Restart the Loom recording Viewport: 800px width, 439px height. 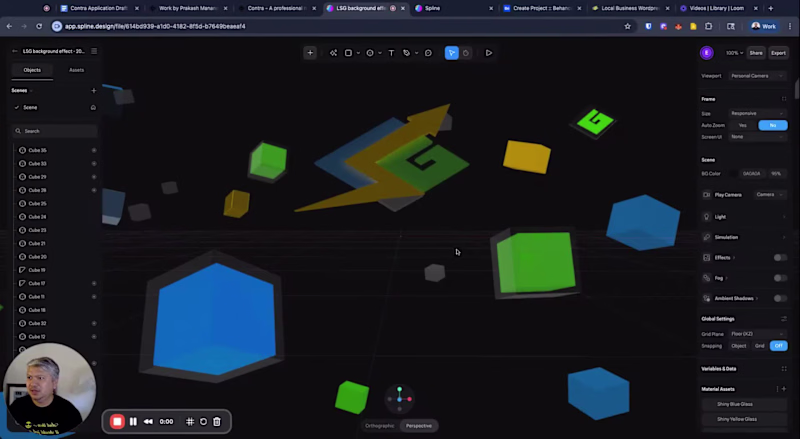[x=204, y=422]
